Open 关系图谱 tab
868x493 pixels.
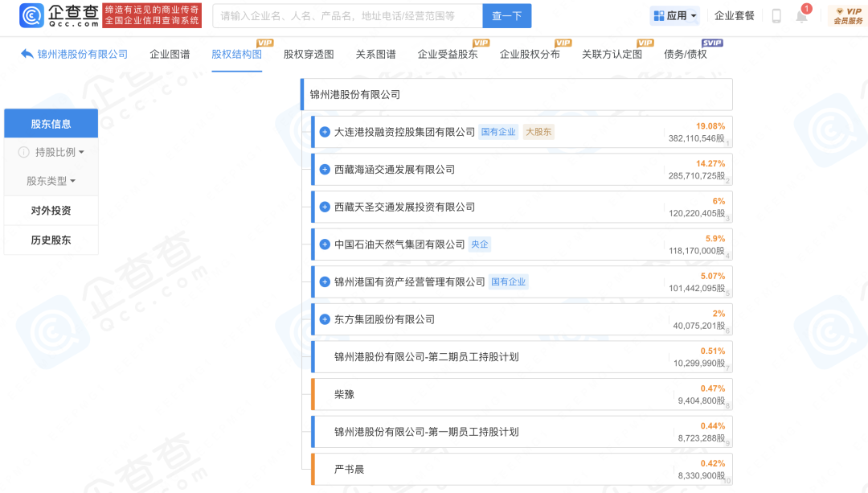(376, 54)
